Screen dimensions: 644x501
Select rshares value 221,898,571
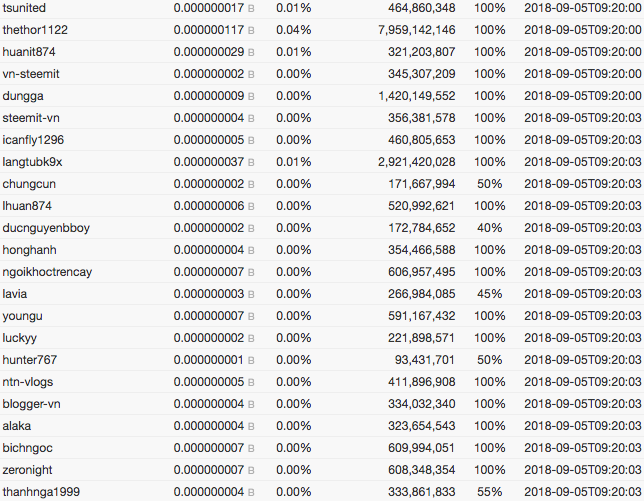[x=421, y=338]
